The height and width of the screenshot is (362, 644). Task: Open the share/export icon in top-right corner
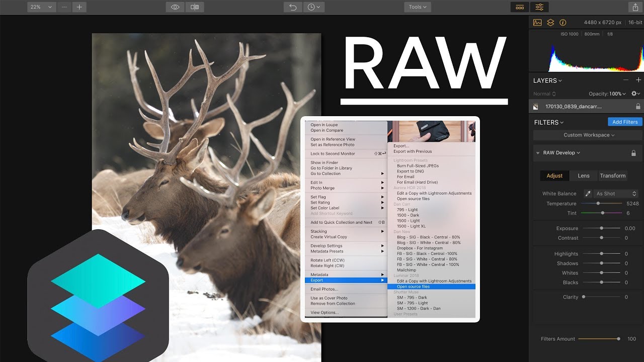click(x=634, y=7)
